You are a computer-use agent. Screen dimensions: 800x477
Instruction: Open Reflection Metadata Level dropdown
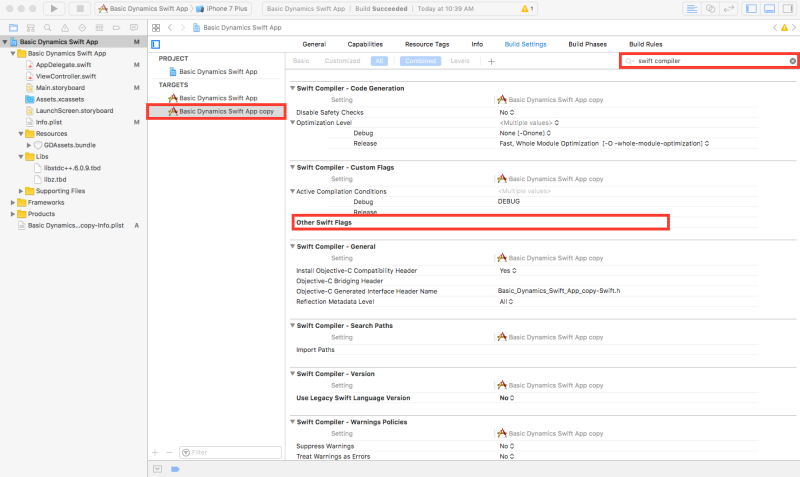[506, 302]
